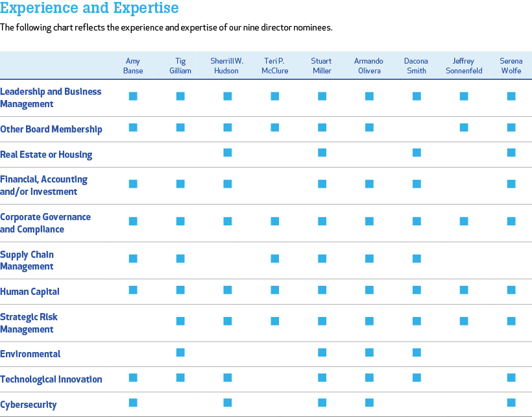This screenshot has width=532, height=417.
Task: Click Serena Wolfe's Human Capital square
Action: point(511,290)
